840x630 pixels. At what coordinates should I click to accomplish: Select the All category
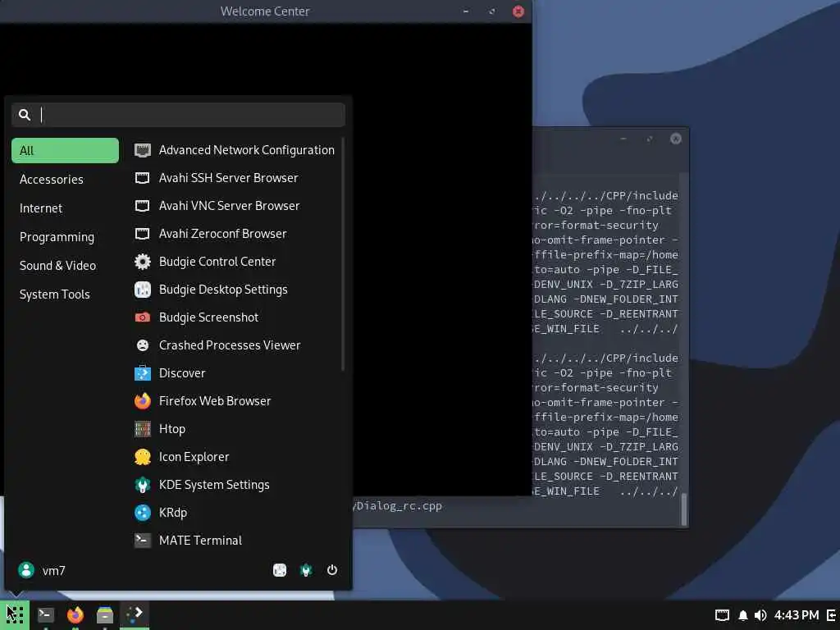(65, 151)
